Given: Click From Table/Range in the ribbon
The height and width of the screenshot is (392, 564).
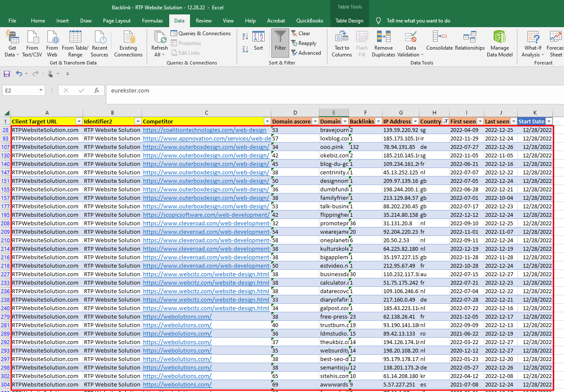Looking at the screenshot, I should (75, 44).
